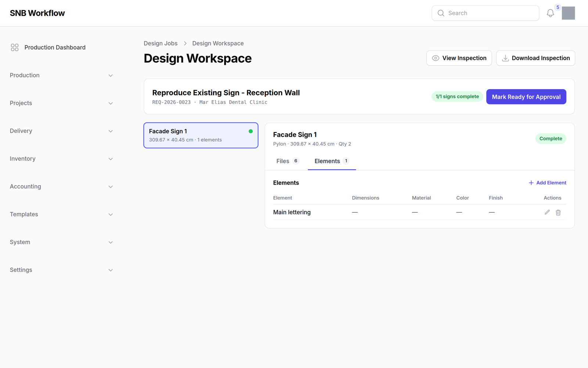588x368 pixels.
Task: Click the green status dot on Facade Sign 1 card
Action: (x=251, y=131)
